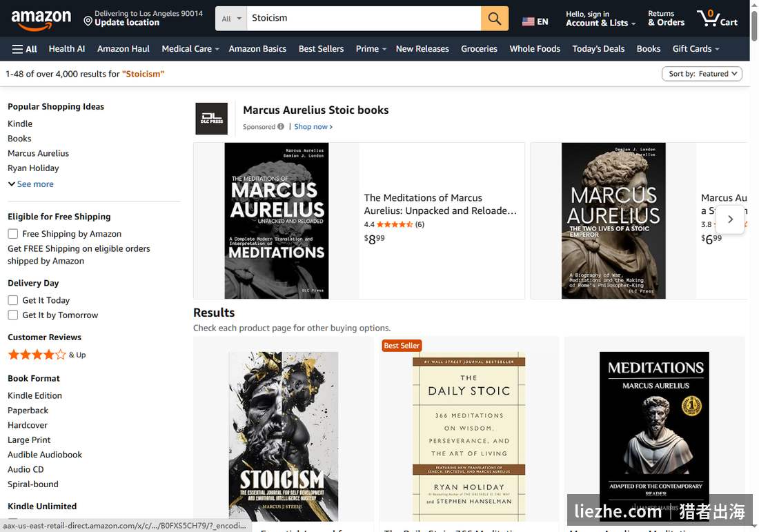The image size is (759, 532).
Task: Expand See more shopping ideas
Action: 31,184
